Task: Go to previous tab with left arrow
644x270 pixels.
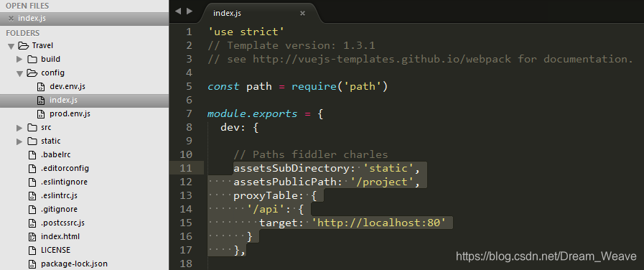Action: point(178,11)
